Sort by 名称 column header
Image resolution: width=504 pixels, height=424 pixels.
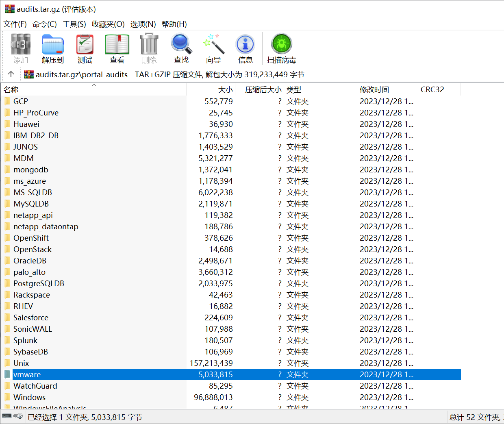pyautogui.click(x=93, y=89)
